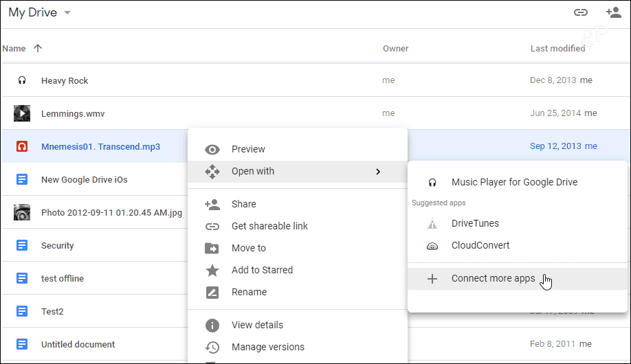
Task: Click the Photo 2012-09-11 image thumbnail
Action: click(22, 212)
